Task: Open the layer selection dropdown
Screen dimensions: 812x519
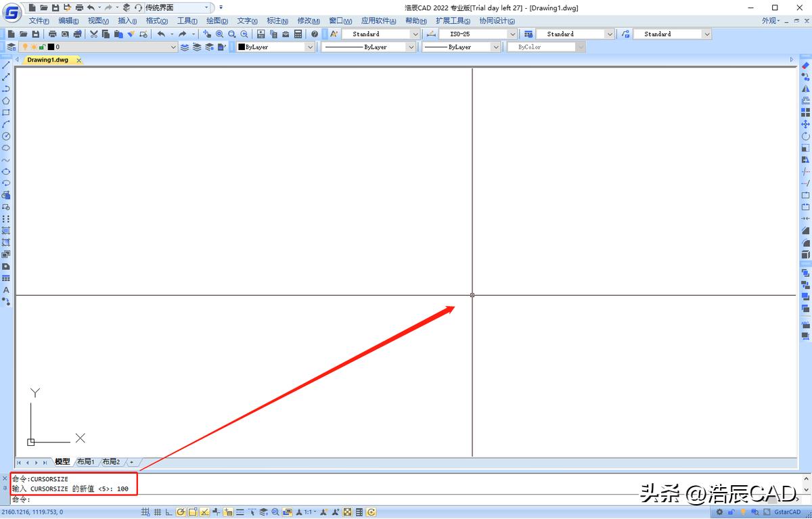Action: 174,47
